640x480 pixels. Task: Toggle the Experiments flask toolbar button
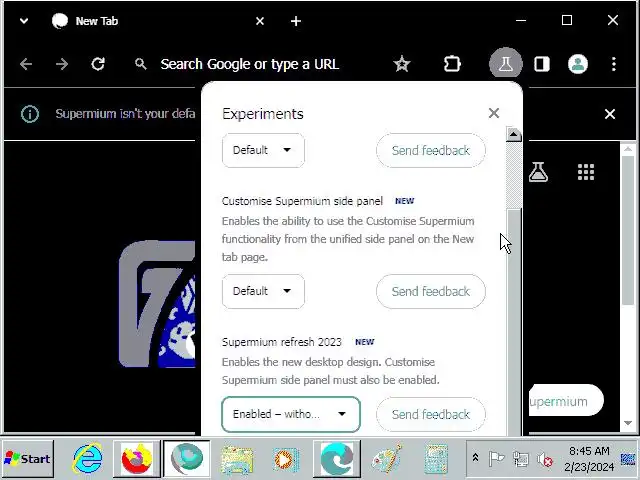point(506,64)
